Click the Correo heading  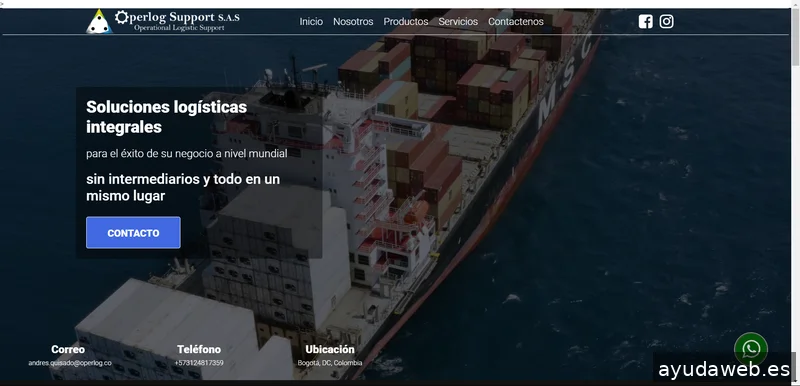(68, 349)
